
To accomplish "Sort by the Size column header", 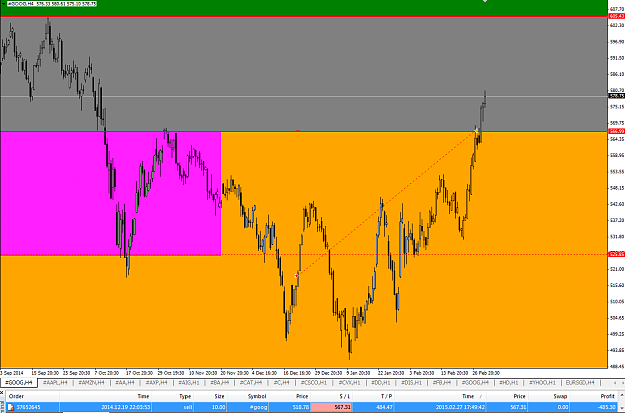I will pyautogui.click(x=220, y=396).
